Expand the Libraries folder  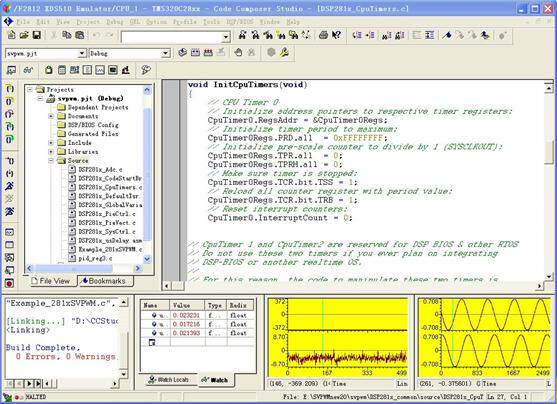tap(51, 152)
